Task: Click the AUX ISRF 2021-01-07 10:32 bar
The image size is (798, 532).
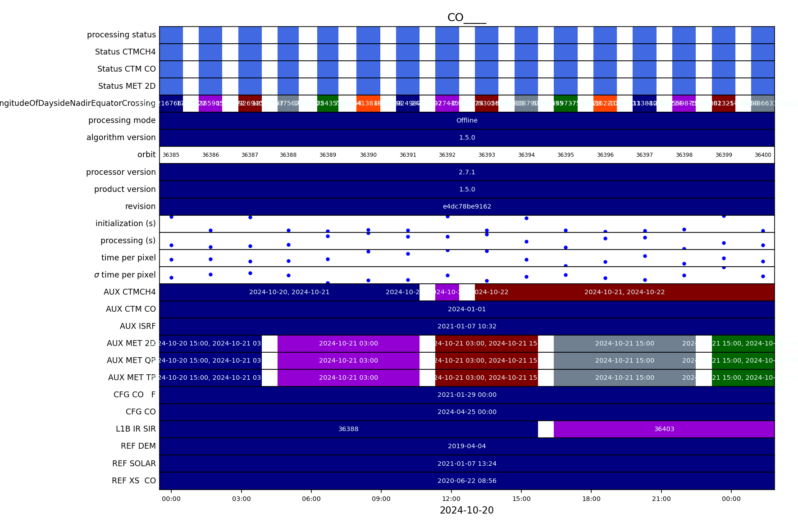Action: click(467, 327)
